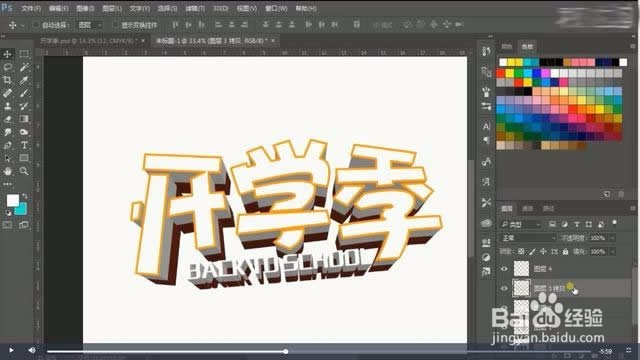Open Auto-Select layer/group dropdown
The image size is (640, 360).
(x=90, y=25)
